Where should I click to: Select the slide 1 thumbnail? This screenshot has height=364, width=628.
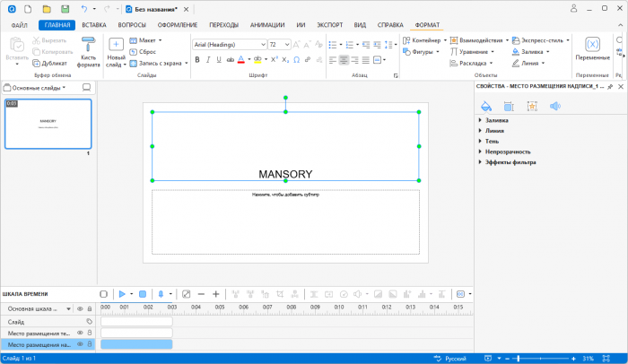48,124
